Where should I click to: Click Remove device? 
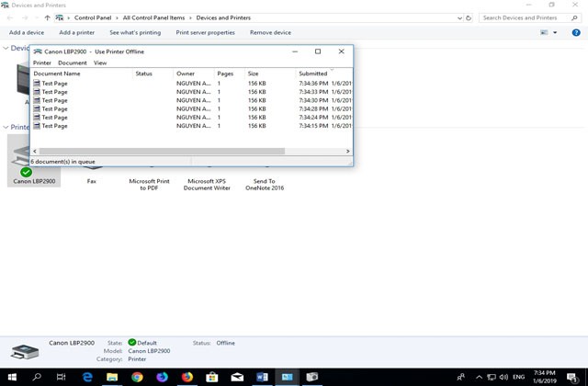270,33
